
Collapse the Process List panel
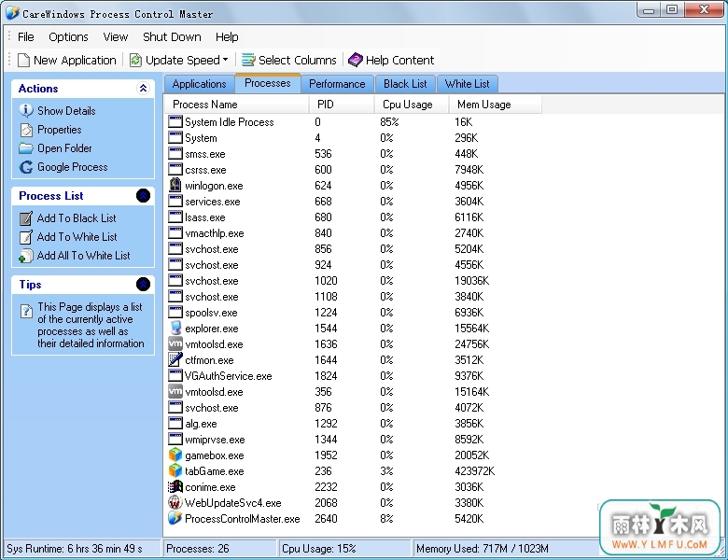143,196
